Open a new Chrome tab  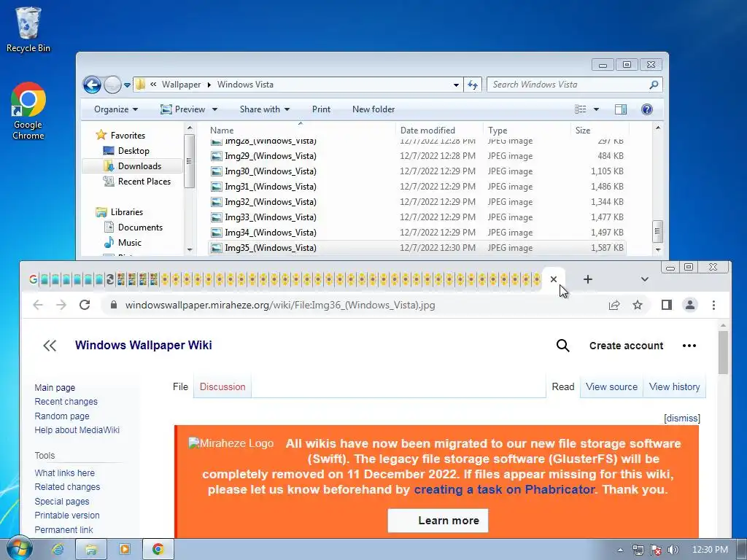588,279
